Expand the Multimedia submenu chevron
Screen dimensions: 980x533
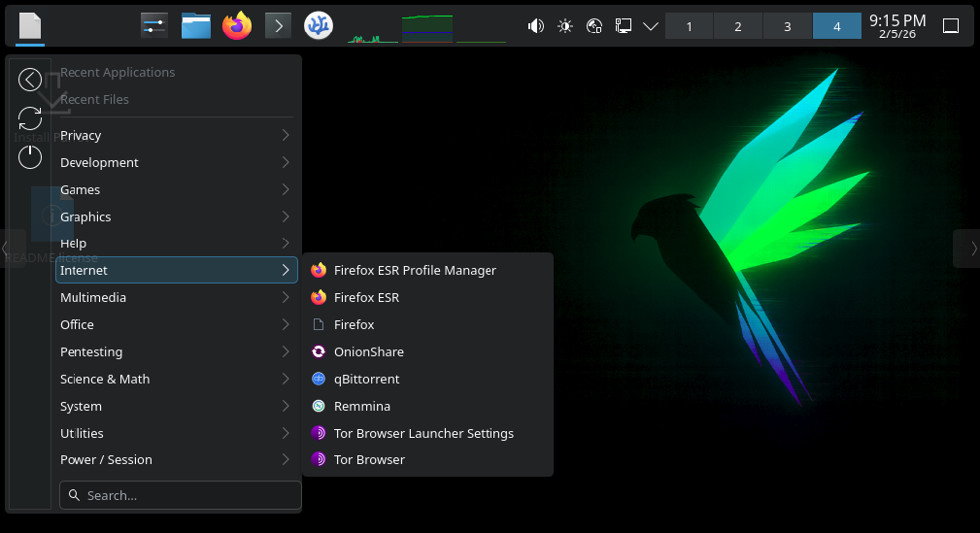point(286,297)
